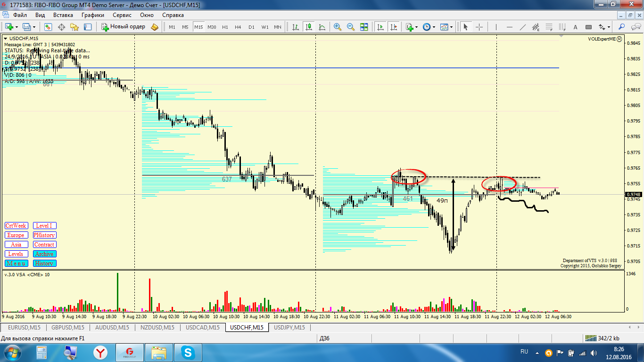Open the search magnifier icon
644x362 pixels.
(622, 27)
